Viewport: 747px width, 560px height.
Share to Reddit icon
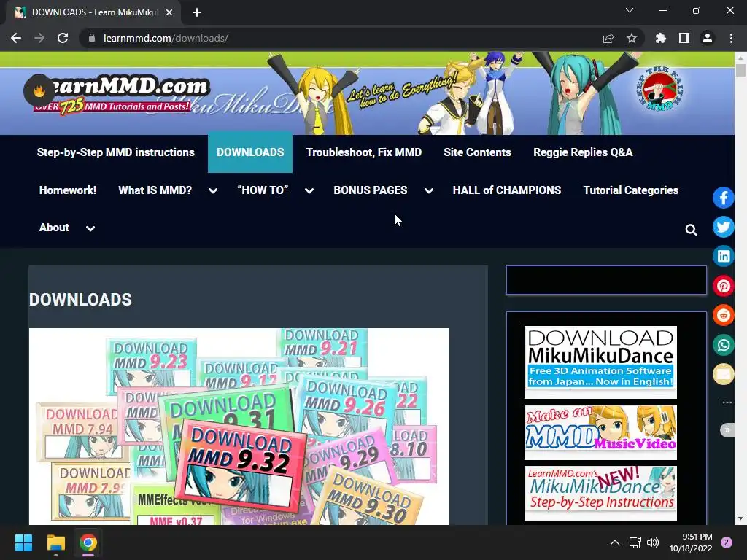[x=723, y=315]
